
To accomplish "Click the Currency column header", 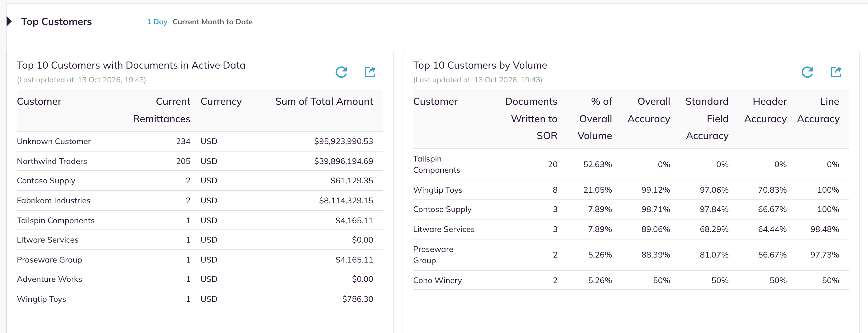I will click(221, 102).
